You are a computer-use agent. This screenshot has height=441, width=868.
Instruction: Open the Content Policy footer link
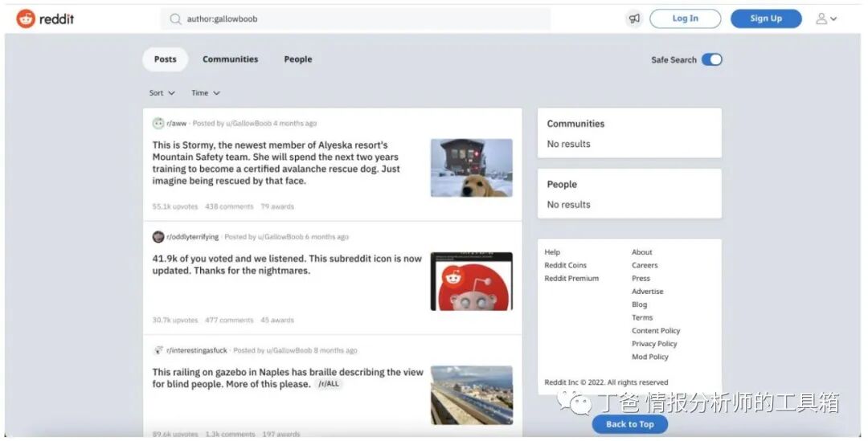click(656, 331)
